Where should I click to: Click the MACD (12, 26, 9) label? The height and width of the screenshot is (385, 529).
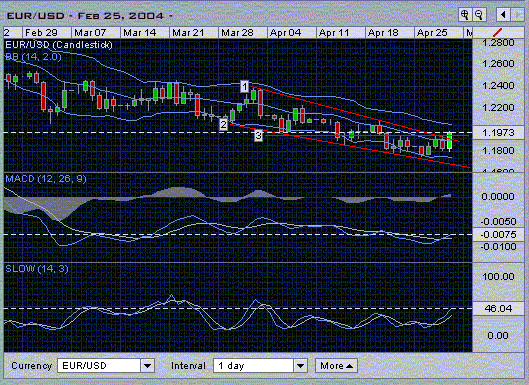[46, 179]
